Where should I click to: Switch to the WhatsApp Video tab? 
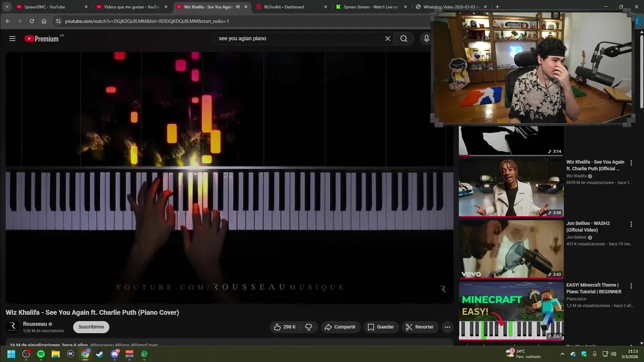[x=450, y=7]
